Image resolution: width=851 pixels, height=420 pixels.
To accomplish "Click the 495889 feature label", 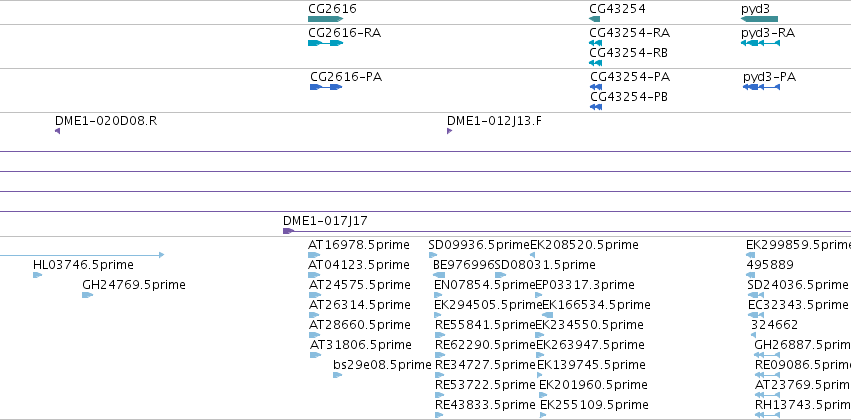I will click(x=770, y=265).
